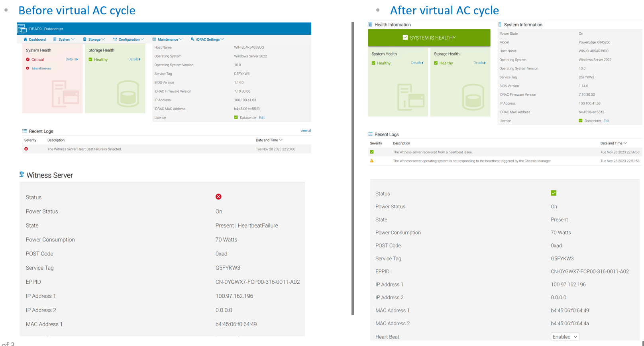Click the Edit license link in System Information
This screenshot has width=644, height=346.
[606, 121]
